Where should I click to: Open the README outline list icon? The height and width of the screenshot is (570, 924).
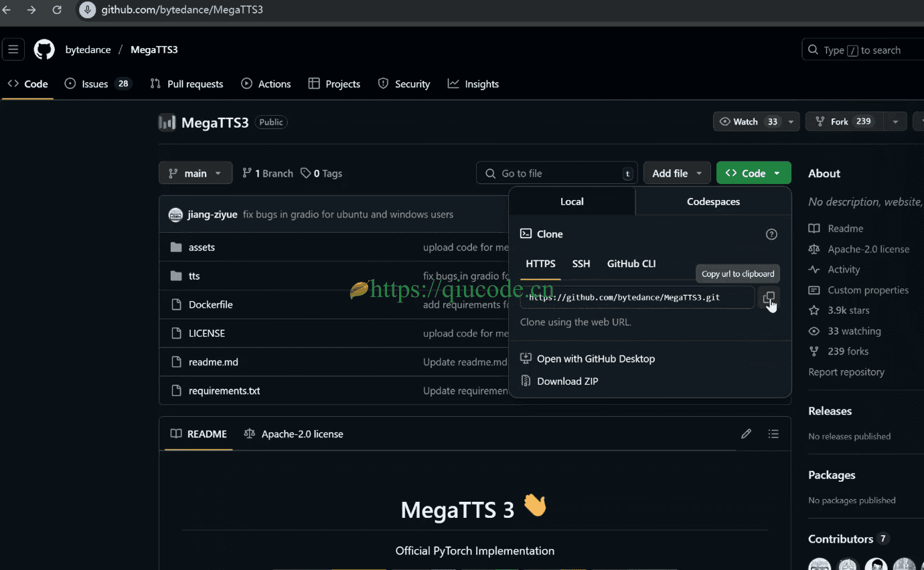pyautogui.click(x=773, y=434)
